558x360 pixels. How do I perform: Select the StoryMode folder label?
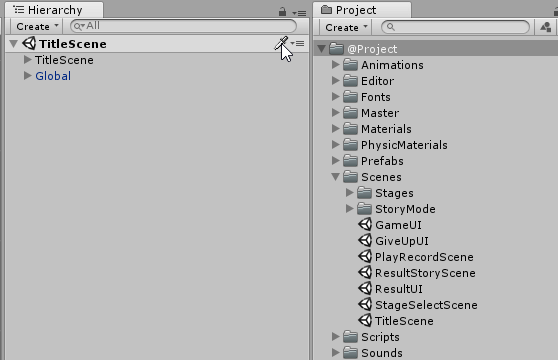point(405,209)
